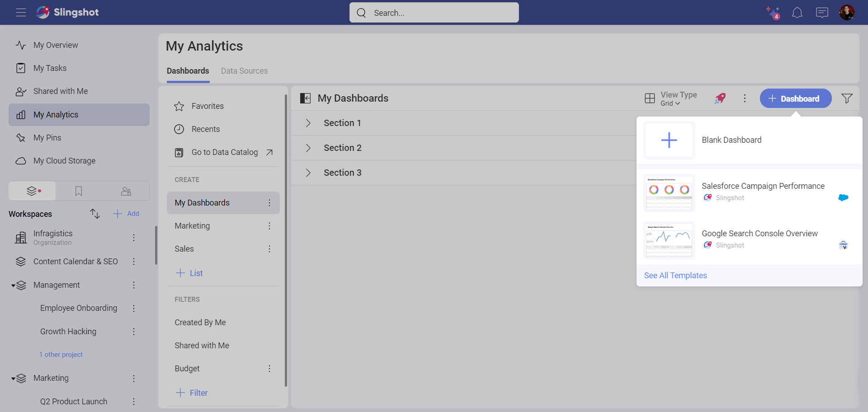Open options for My Dashboards list

tap(269, 203)
